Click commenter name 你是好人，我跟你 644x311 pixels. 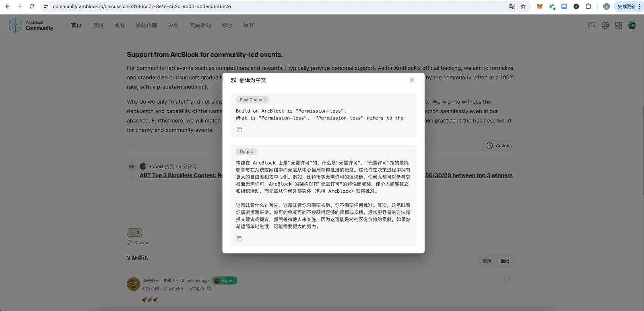click(x=159, y=280)
